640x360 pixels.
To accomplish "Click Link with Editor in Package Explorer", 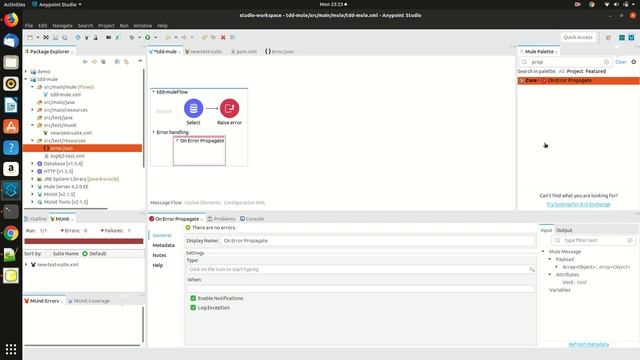I will coord(126,62).
